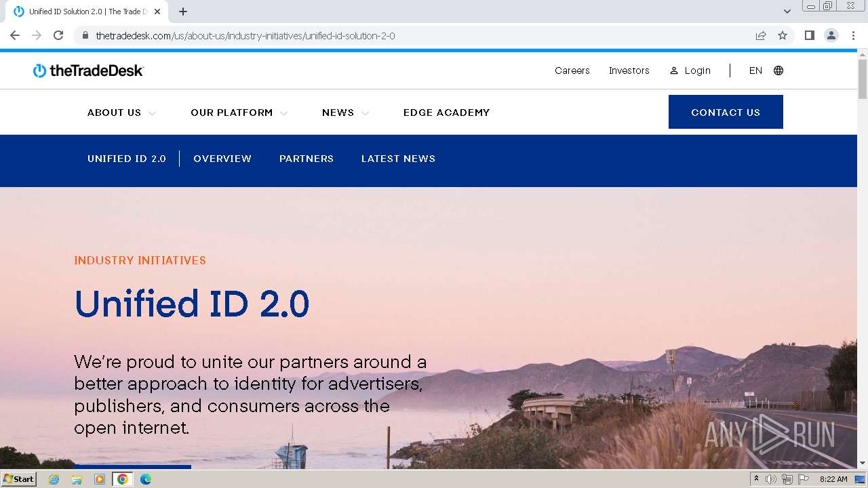This screenshot has height=488, width=868.
Task: Open File Explorer from taskbar
Action: point(77,479)
